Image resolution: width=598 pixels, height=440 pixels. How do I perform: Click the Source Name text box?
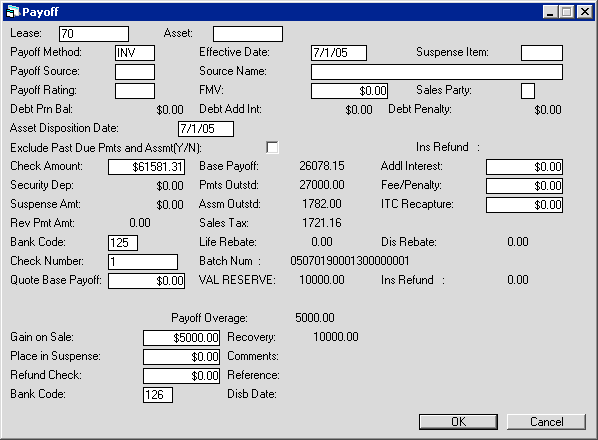coord(437,72)
